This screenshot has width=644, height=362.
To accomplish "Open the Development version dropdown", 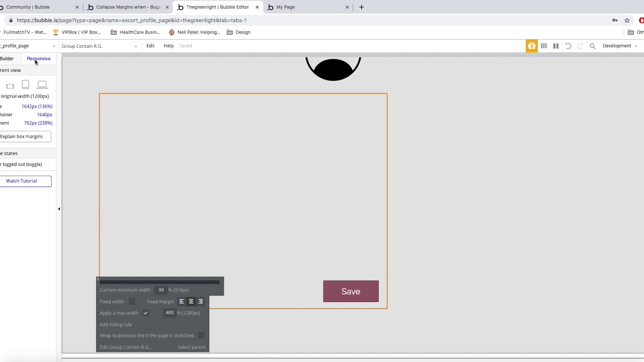I will click(620, 46).
